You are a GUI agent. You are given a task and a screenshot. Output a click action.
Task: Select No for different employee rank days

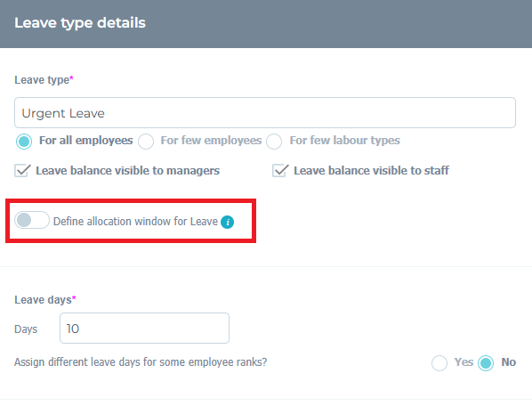486,363
